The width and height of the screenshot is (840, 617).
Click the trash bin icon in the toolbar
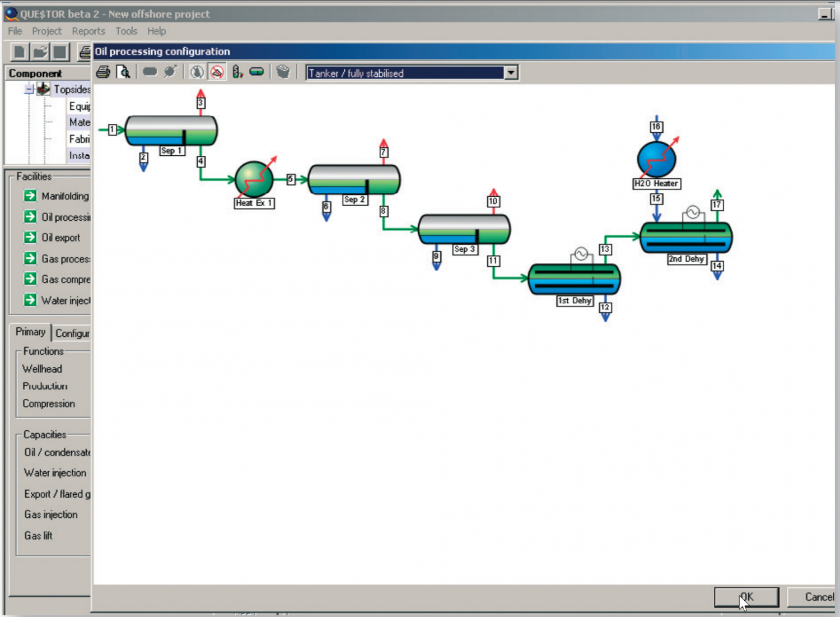pos(283,72)
